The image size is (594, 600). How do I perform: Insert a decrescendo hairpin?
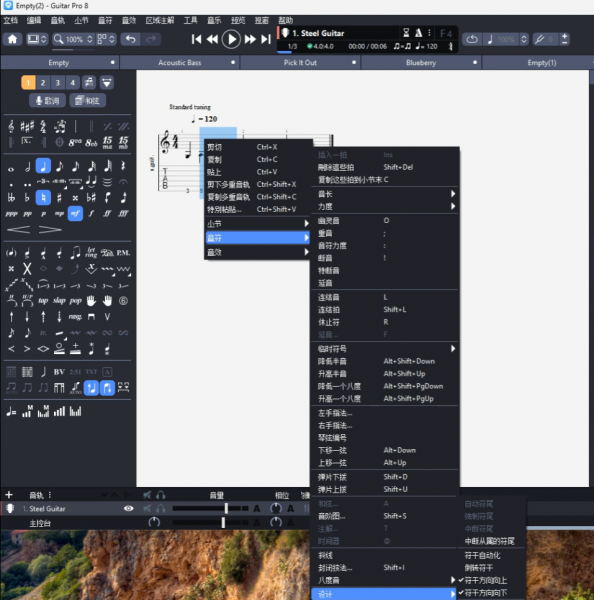[x=50, y=229]
